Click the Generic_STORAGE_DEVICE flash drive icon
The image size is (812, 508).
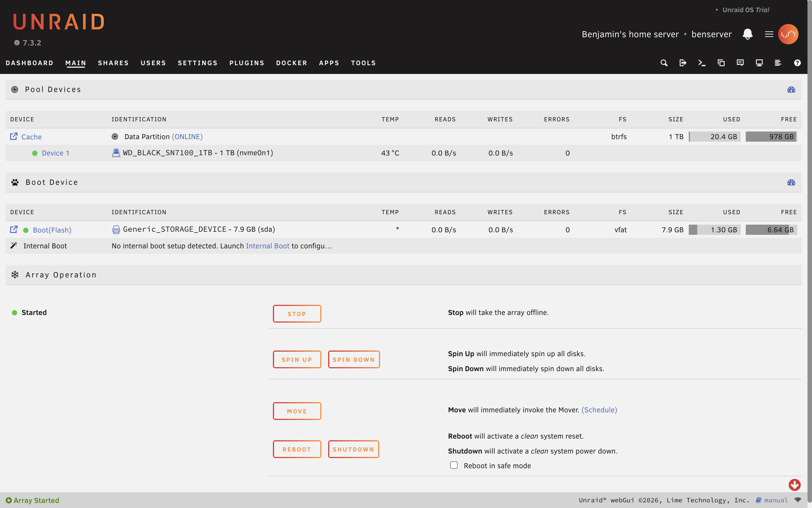click(x=116, y=229)
